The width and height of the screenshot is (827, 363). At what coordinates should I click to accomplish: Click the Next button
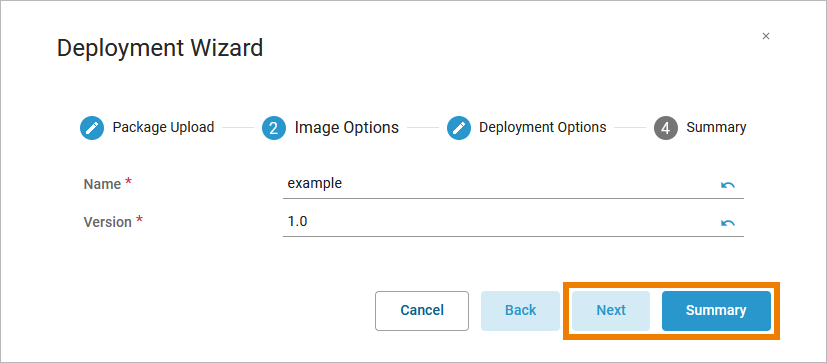coord(611,311)
